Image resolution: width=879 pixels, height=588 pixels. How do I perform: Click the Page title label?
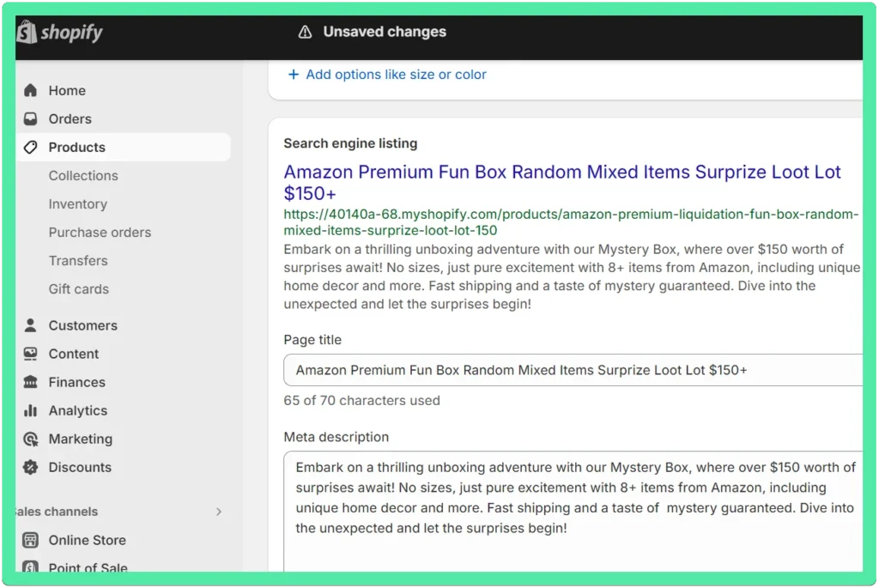[x=312, y=340]
